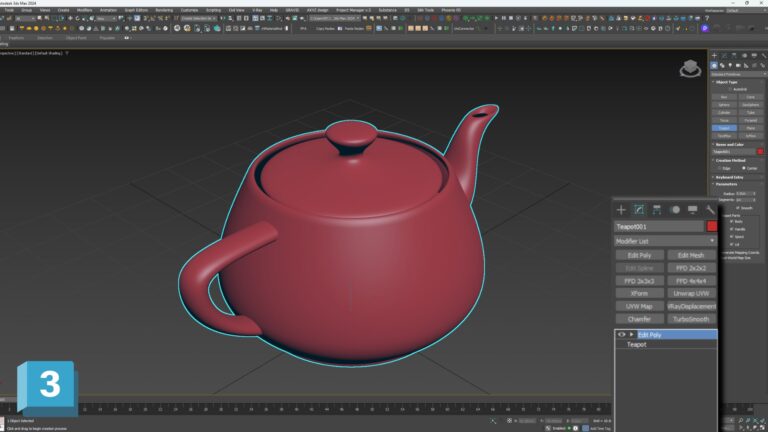This screenshot has width=768, height=432.
Task: Open the Modifier List dropdown
Action: [666, 241]
